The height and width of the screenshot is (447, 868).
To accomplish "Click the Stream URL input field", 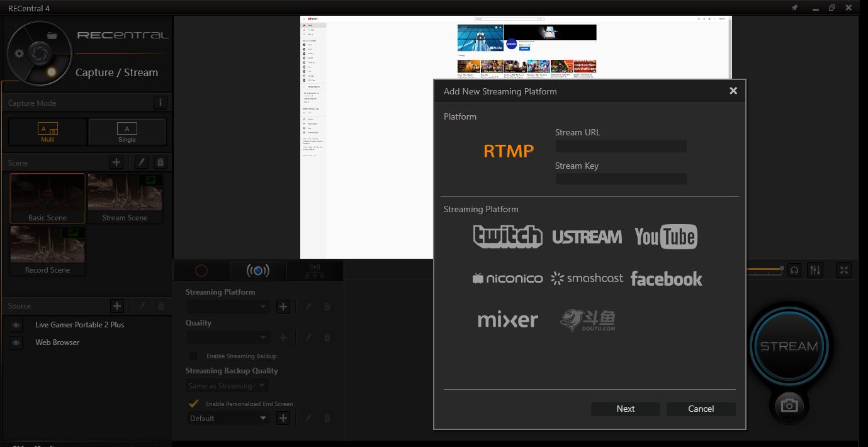I will [621, 146].
